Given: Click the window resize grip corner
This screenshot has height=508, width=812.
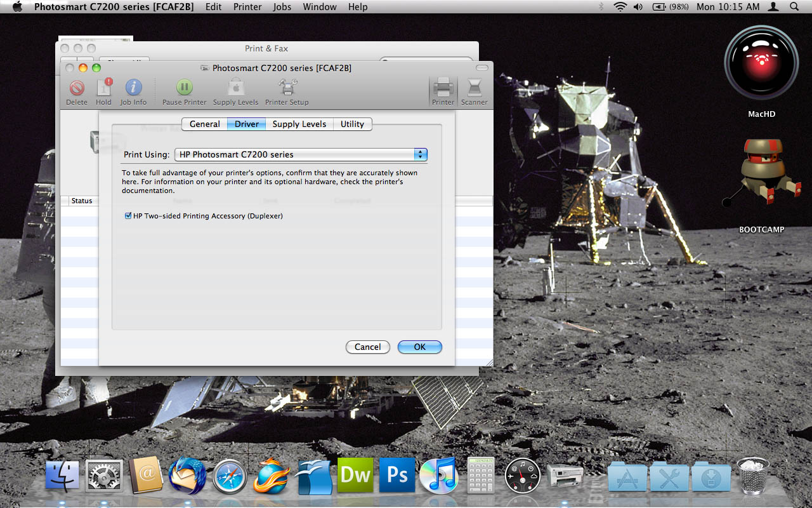Looking at the screenshot, I should tap(489, 363).
